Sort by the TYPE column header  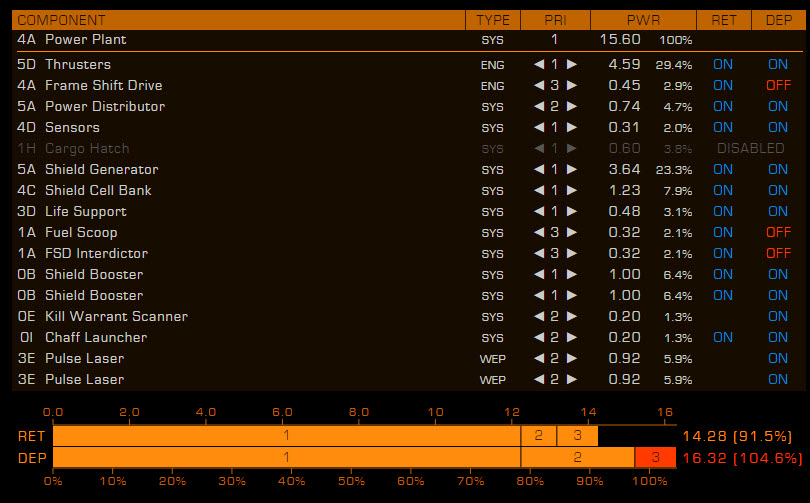(493, 20)
